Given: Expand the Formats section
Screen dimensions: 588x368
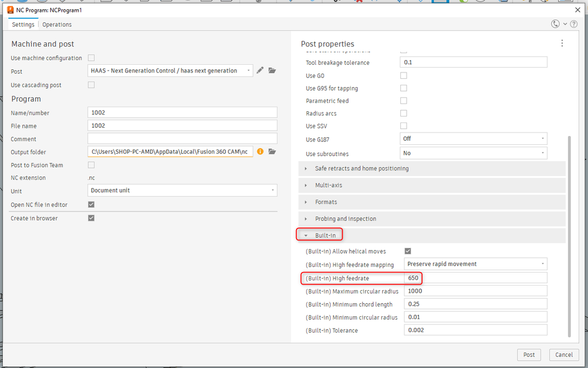Looking at the screenshot, I should (432, 202).
